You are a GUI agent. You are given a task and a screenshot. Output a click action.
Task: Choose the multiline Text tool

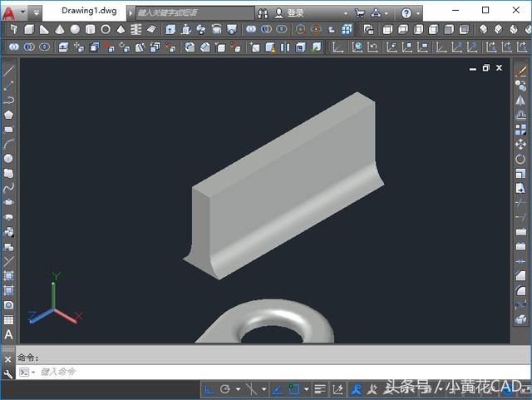(8, 334)
